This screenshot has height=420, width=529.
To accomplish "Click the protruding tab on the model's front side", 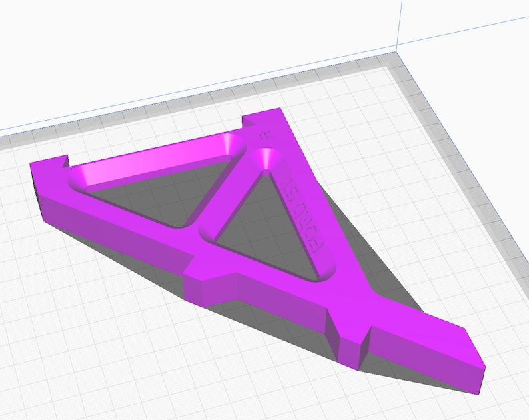I will pyautogui.click(x=209, y=282).
